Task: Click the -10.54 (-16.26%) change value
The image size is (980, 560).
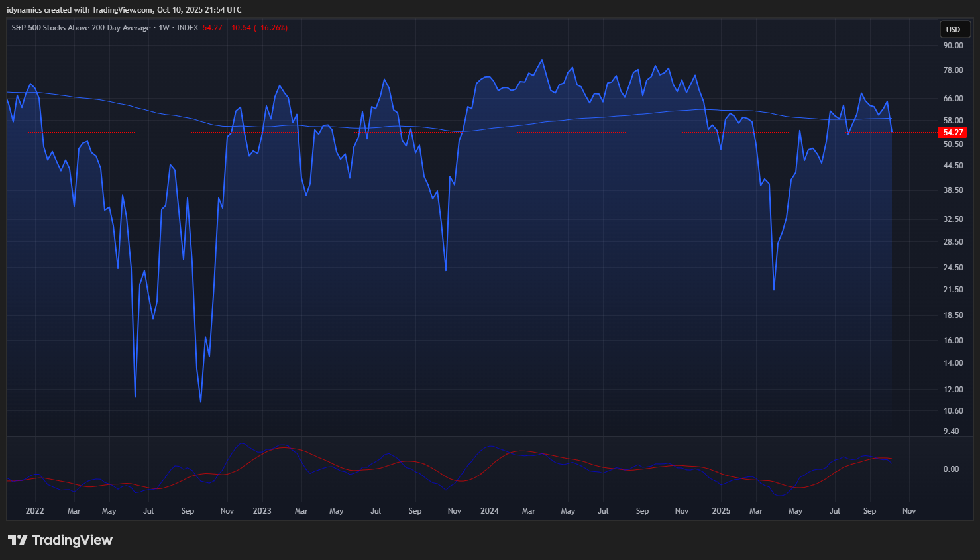Action: tap(257, 28)
